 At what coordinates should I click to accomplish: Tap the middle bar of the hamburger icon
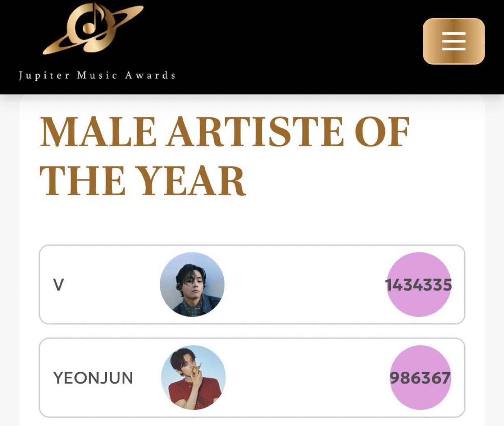click(x=454, y=41)
